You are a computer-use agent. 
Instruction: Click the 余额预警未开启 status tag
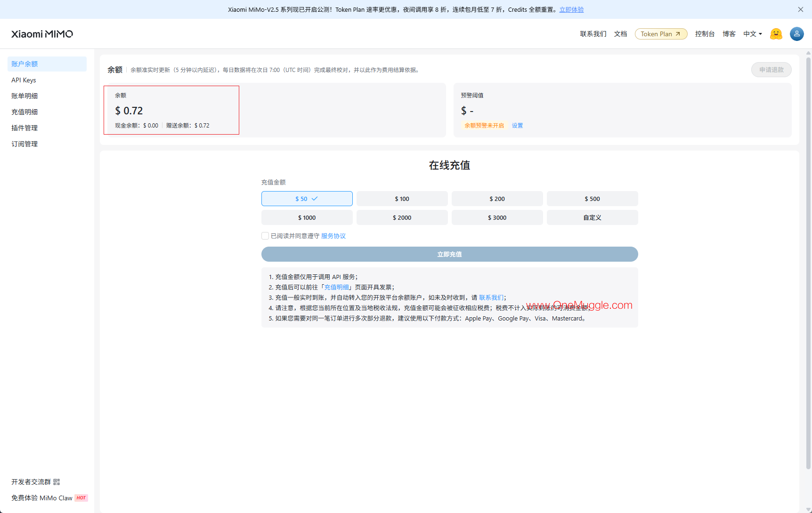[484, 126]
